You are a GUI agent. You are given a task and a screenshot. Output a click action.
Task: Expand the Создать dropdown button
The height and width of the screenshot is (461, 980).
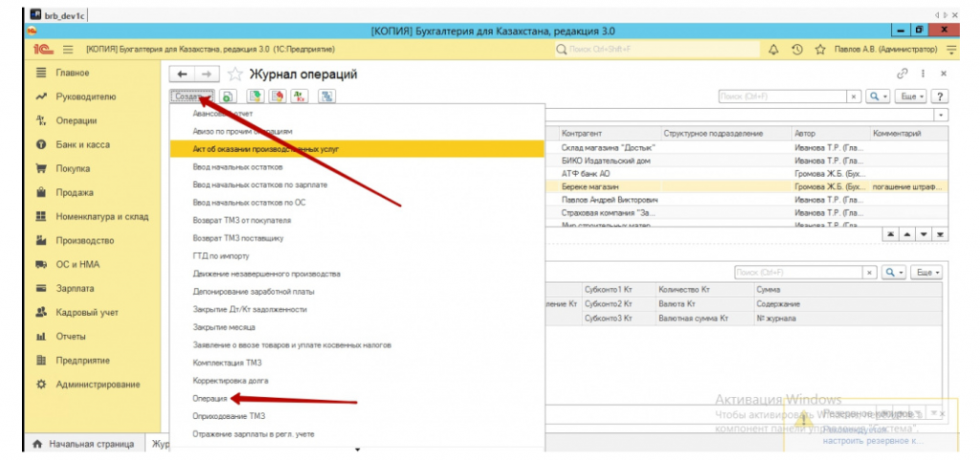click(192, 97)
